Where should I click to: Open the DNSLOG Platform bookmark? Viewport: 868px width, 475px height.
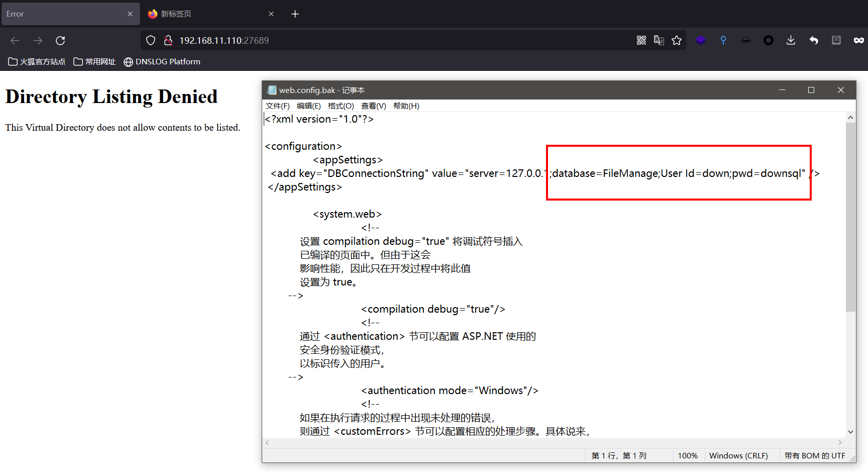click(162, 62)
